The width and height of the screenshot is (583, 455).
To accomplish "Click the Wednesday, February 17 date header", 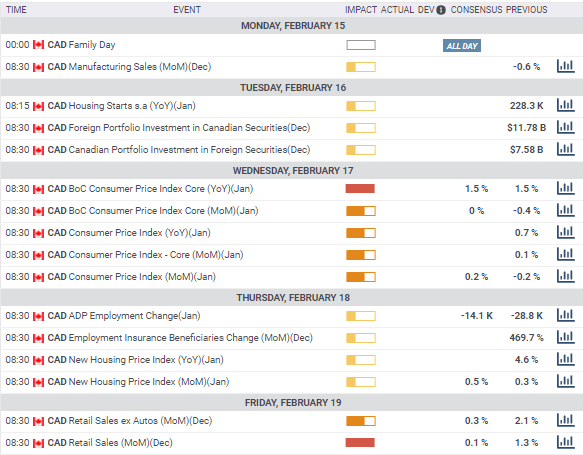I will [x=293, y=171].
